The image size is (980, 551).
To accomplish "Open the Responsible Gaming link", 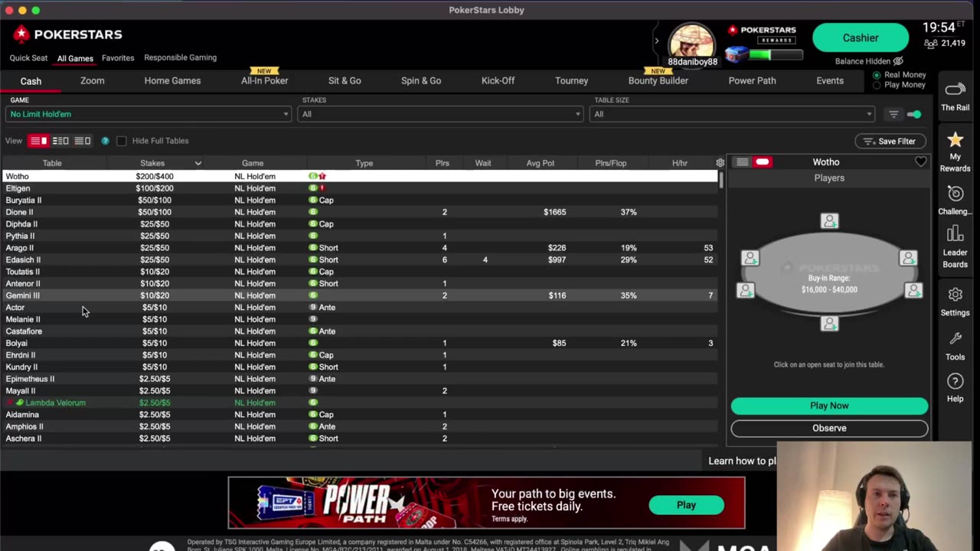I will click(180, 57).
